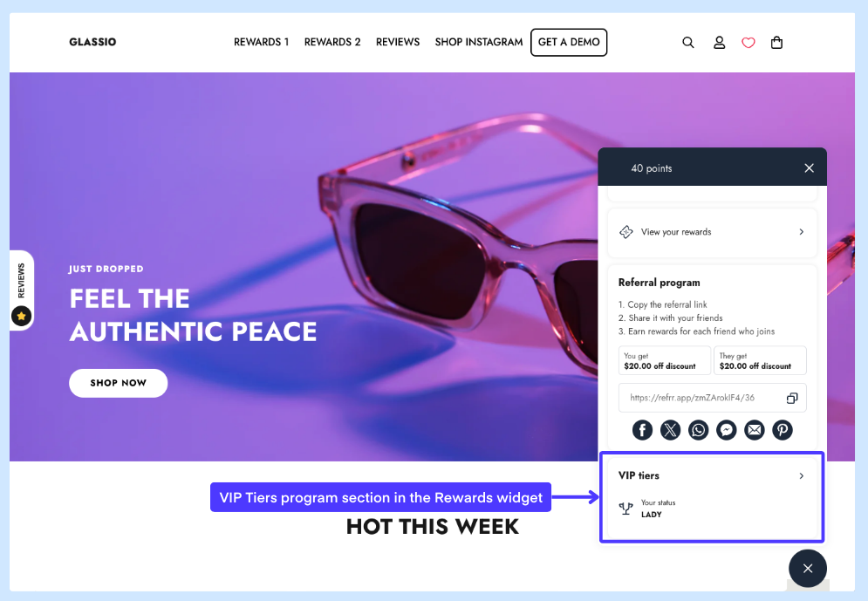Click the Shop Now button

point(119,383)
